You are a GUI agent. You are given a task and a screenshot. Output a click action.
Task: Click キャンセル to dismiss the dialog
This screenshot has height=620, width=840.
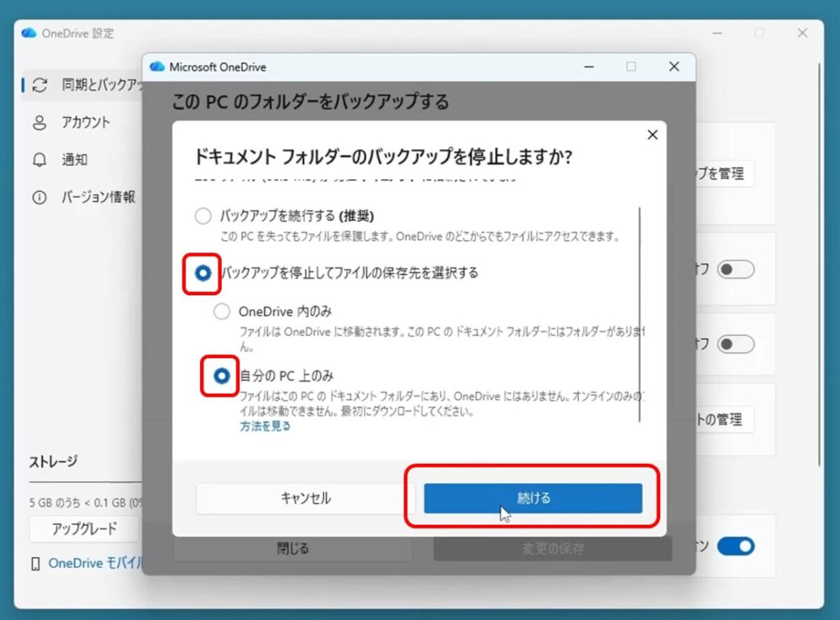click(304, 498)
